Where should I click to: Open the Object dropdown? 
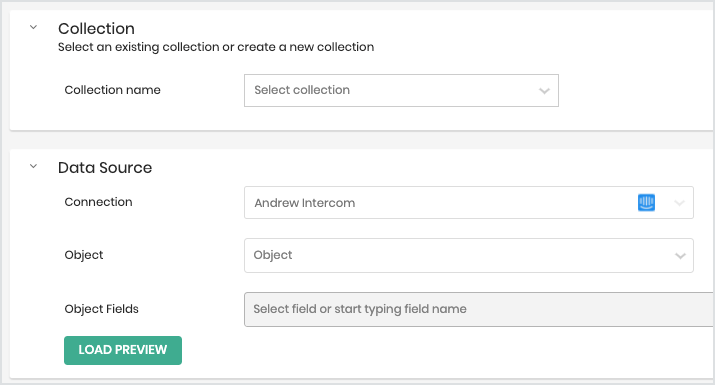[469, 255]
